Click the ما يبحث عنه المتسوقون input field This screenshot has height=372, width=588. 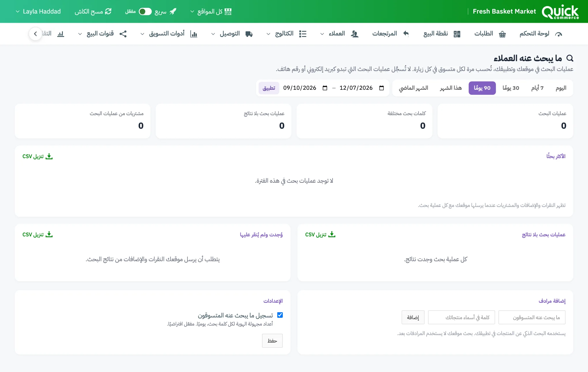(x=532, y=317)
